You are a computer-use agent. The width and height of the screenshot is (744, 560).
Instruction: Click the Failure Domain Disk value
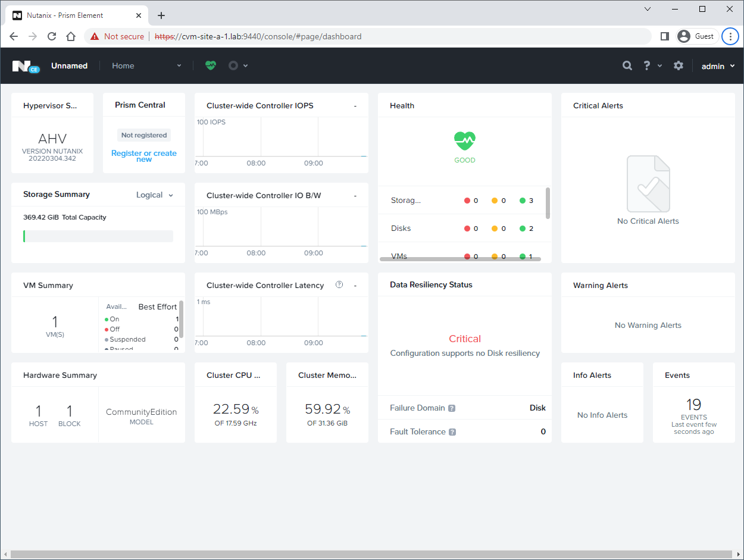537,408
